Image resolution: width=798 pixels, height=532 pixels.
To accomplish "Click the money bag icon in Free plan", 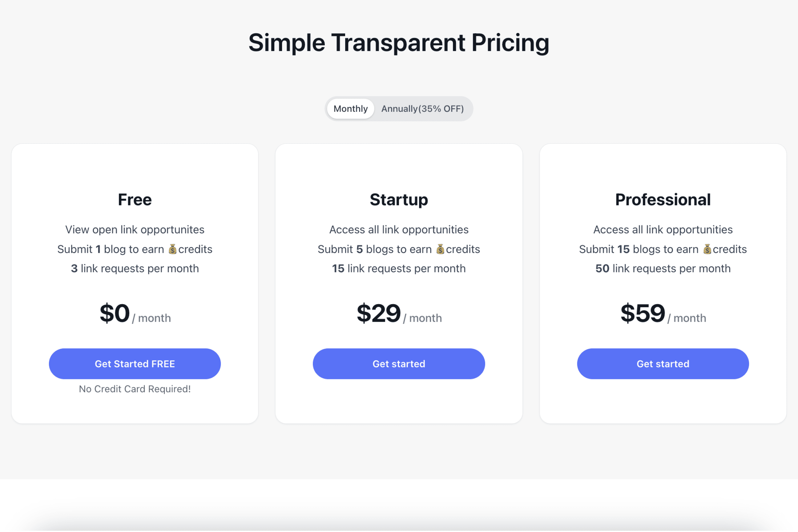I will pyautogui.click(x=172, y=249).
